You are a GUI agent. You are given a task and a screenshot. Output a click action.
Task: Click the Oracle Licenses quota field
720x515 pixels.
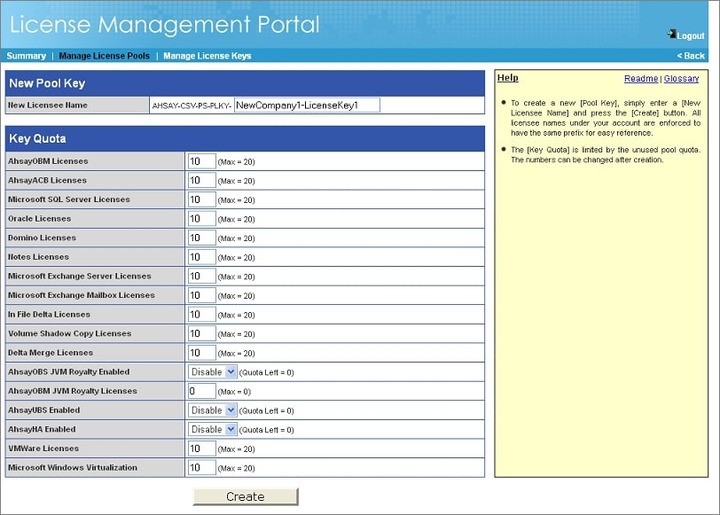tap(201, 218)
